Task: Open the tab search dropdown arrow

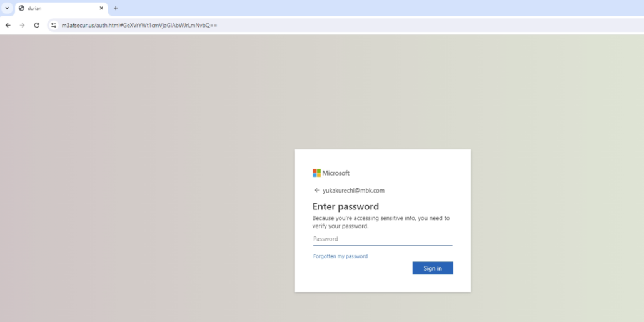Action: tap(7, 8)
